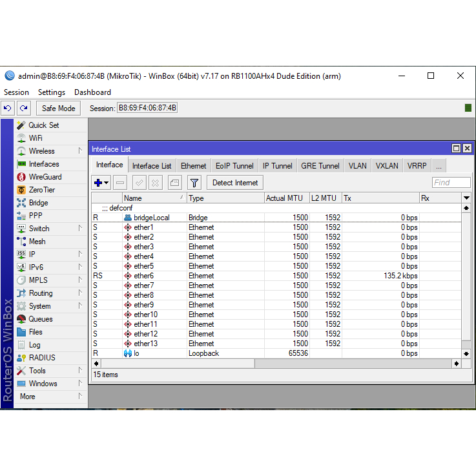This screenshot has height=476, width=476.
Task: Click the disable X button
Action: tap(156, 183)
